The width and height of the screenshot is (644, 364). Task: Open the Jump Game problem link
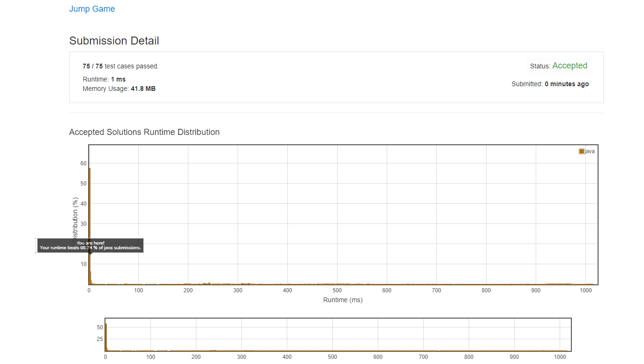tap(92, 9)
